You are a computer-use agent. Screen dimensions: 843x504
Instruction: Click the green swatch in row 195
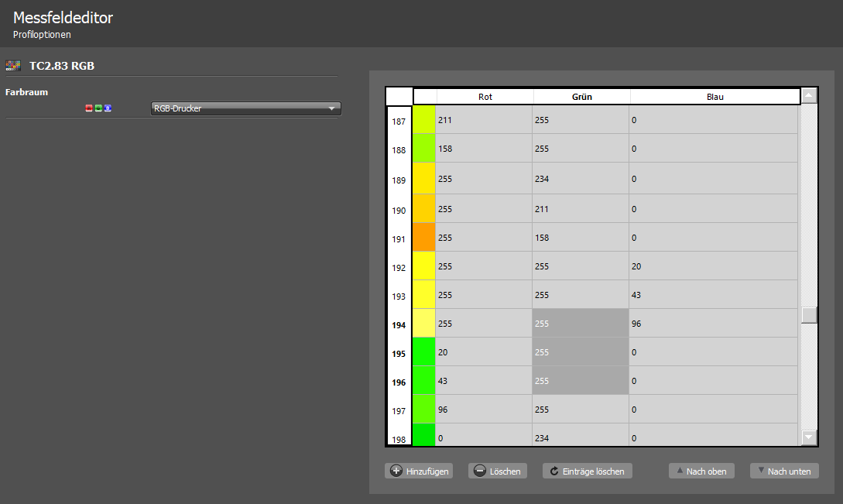point(423,351)
